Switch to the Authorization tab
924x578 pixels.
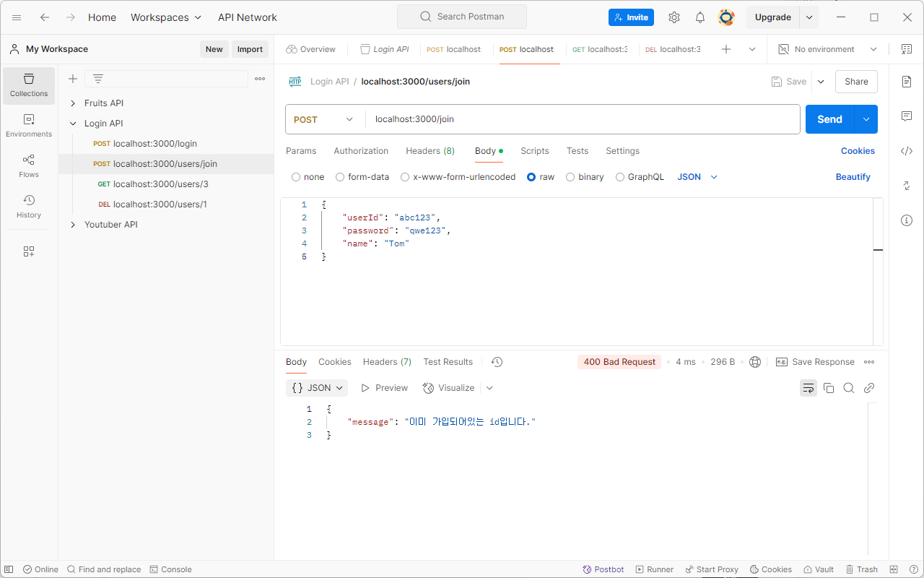361,151
